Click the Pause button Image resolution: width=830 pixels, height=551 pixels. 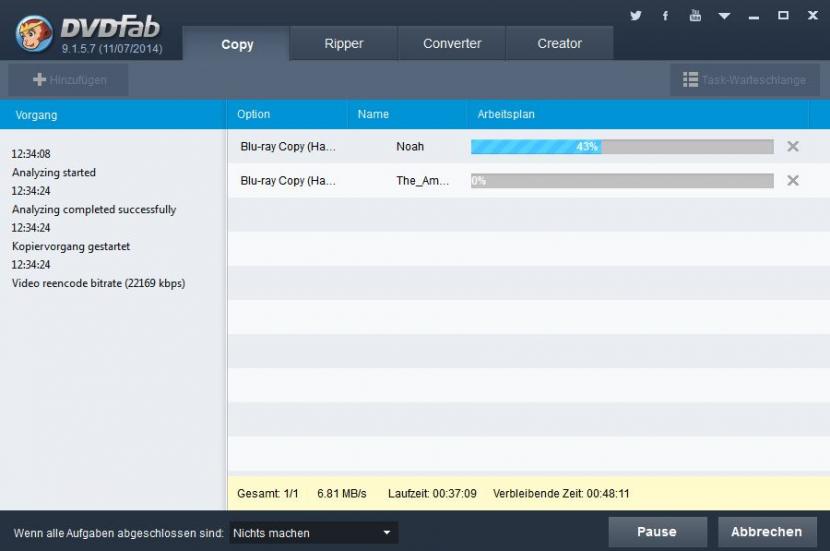click(x=657, y=532)
